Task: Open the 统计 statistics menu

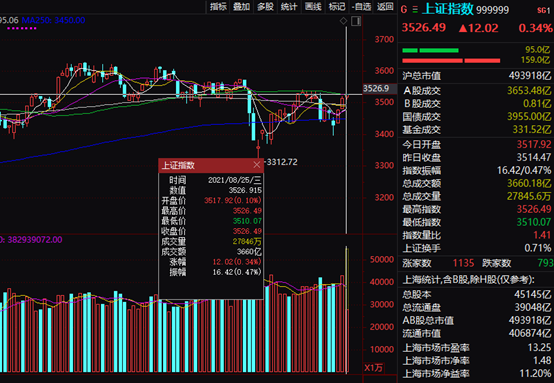Action: 289,6
